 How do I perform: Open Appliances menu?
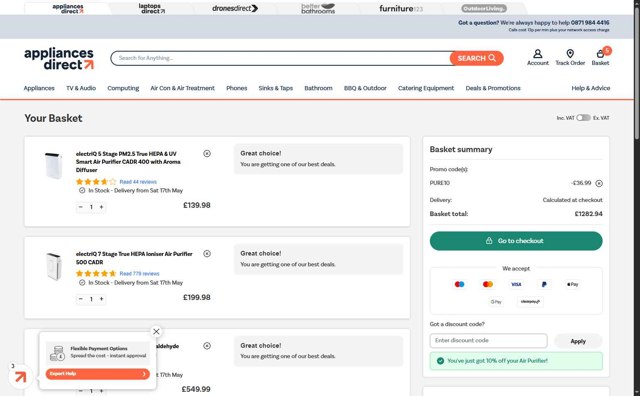point(39,88)
